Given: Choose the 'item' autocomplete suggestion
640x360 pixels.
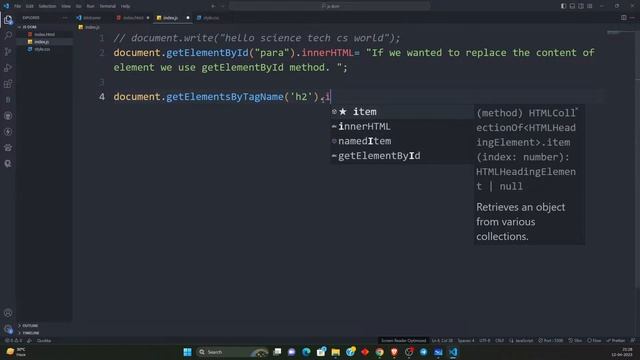Looking at the screenshot, I should point(401,112).
